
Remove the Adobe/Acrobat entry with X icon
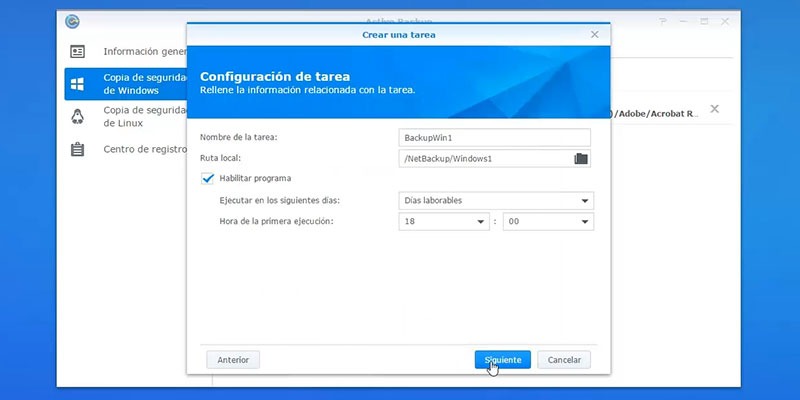click(715, 109)
